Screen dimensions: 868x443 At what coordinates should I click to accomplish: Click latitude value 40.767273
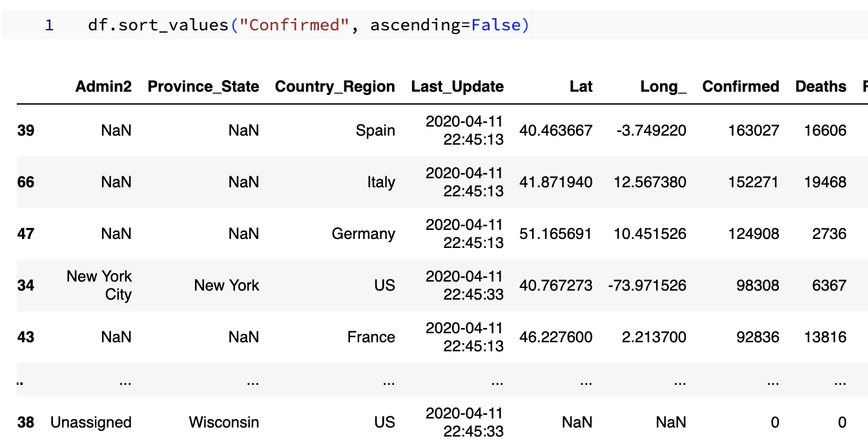[556, 285]
